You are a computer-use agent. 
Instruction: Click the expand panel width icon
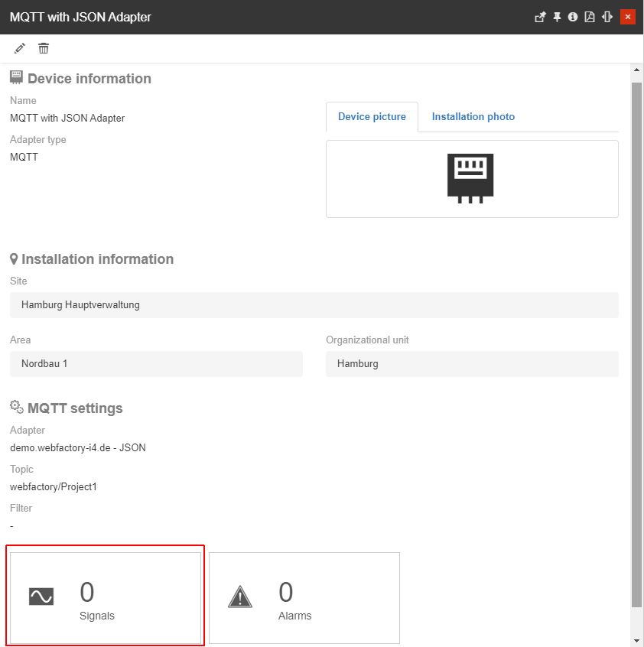point(607,17)
